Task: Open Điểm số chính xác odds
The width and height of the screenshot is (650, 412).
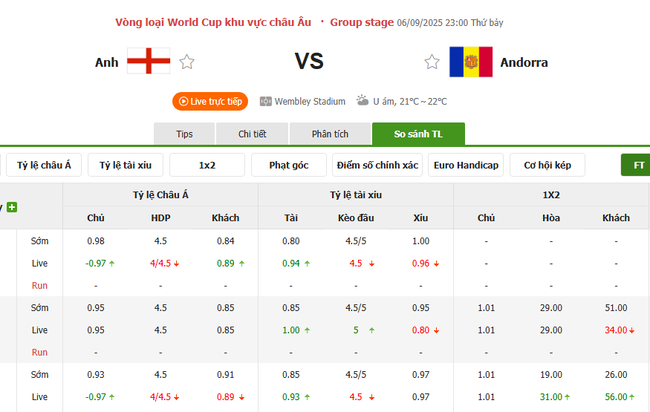Action: (x=376, y=165)
